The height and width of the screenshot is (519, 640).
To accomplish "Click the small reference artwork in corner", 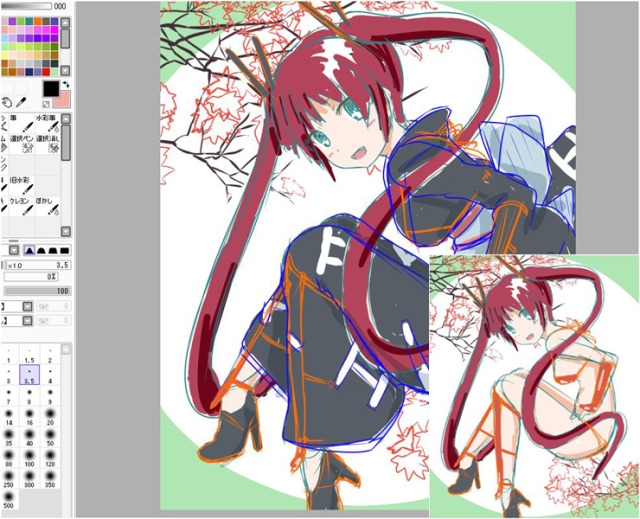I will click(x=534, y=385).
